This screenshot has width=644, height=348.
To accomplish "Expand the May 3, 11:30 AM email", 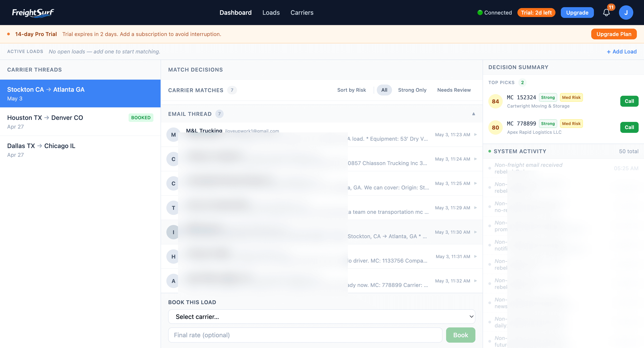I will tap(475, 232).
